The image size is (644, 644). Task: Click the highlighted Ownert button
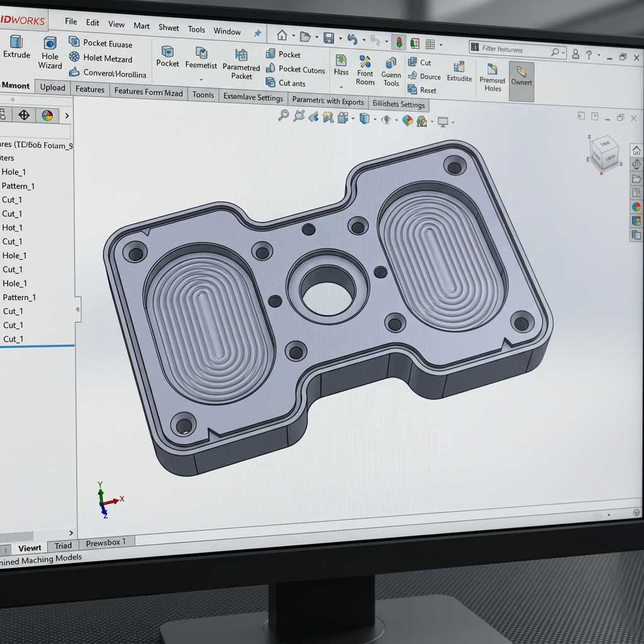click(x=521, y=81)
